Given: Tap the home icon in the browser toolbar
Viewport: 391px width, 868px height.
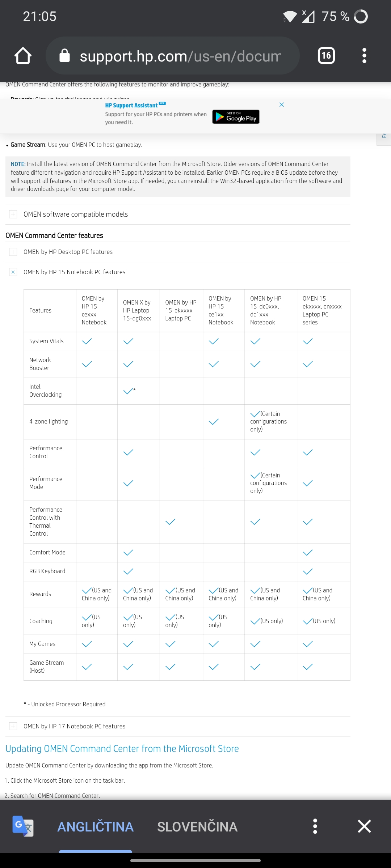Looking at the screenshot, I should pos(23,55).
